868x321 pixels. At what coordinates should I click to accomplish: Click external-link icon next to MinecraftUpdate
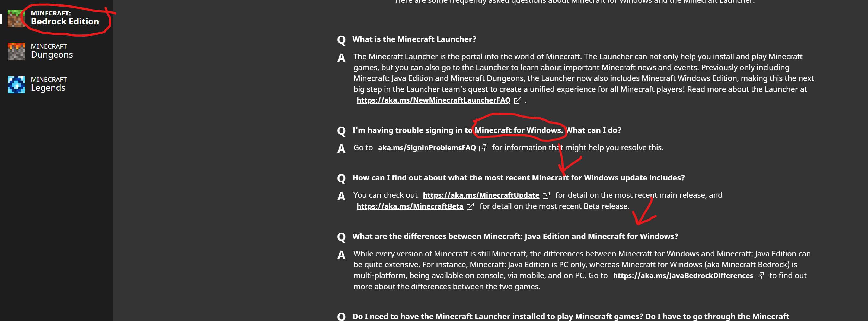coord(546,195)
